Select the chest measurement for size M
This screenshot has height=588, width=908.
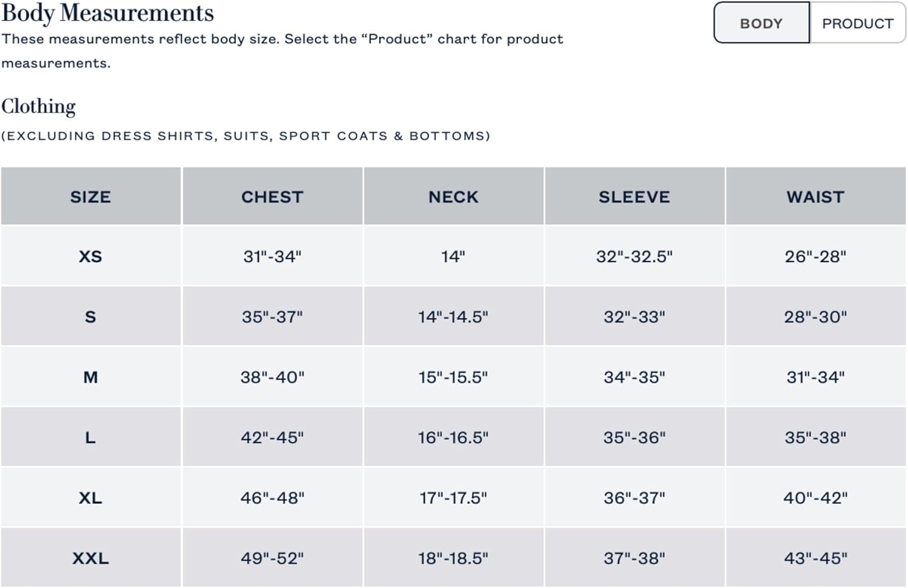[x=272, y=376]
